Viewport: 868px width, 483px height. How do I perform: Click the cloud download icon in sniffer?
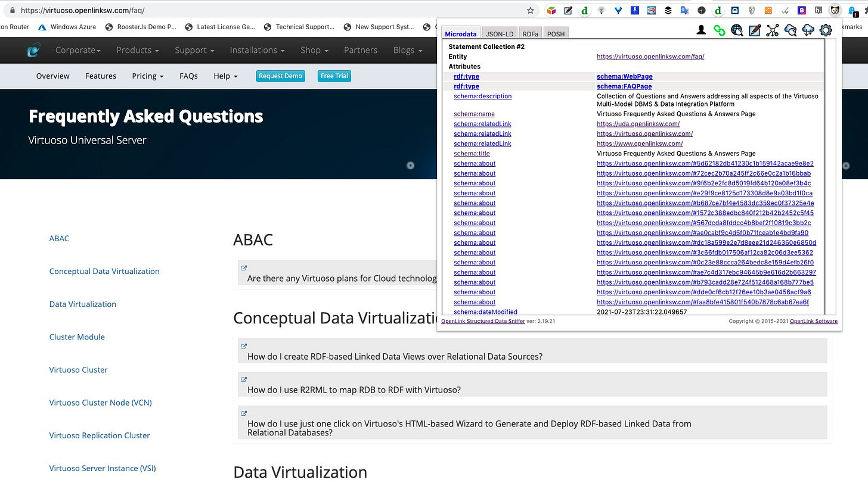coord(808,30)
